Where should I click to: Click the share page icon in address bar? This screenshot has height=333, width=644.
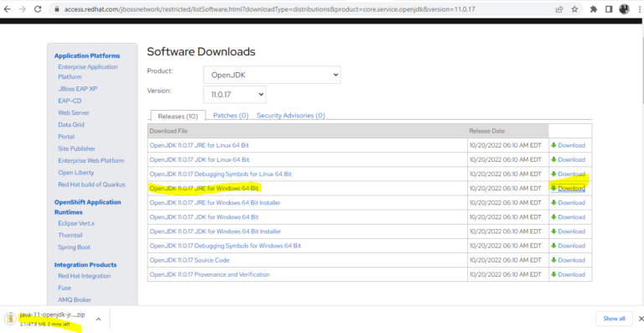coord(559,9)
